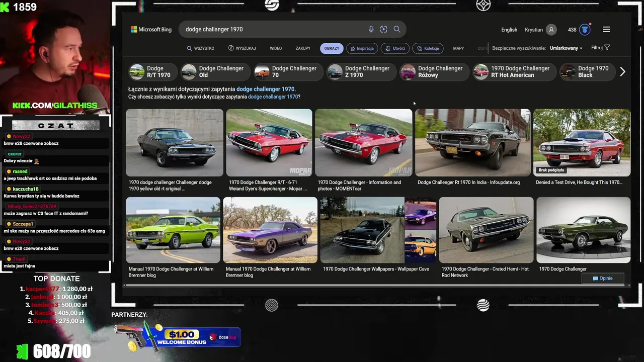644x362 pixels.
Task: Select Dodge R/T 1970 suggestion chip
Action: pyautogui.click(x=152, y=72)
